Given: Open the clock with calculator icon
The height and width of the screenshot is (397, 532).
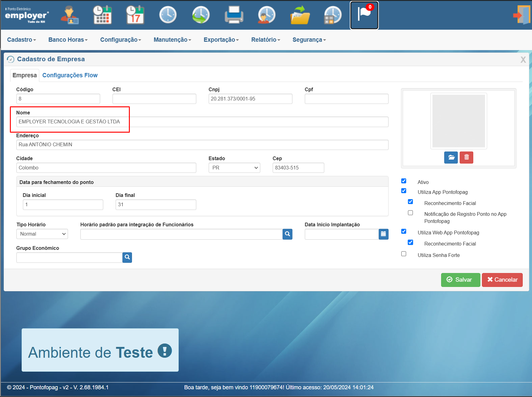Looking at the screenshot, I should (x=333, y=15).
